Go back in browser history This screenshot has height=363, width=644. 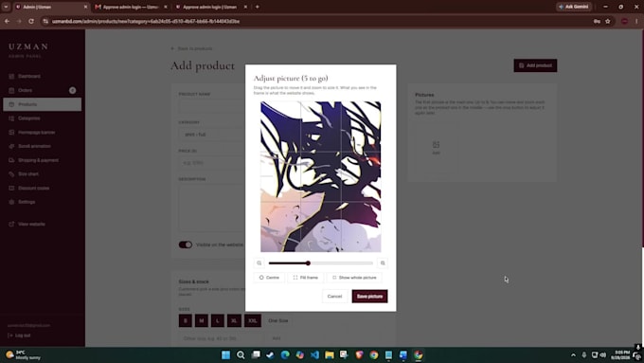coord(7,22)
